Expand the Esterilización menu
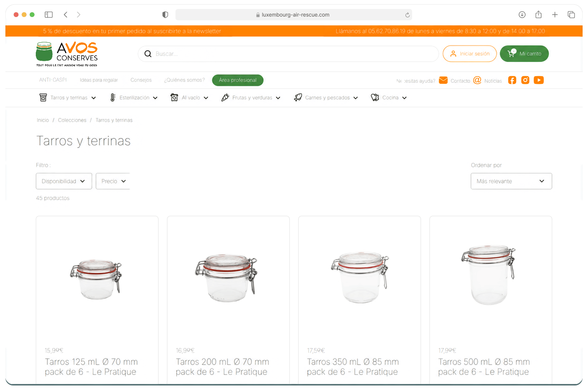 [x=134, y=98]
